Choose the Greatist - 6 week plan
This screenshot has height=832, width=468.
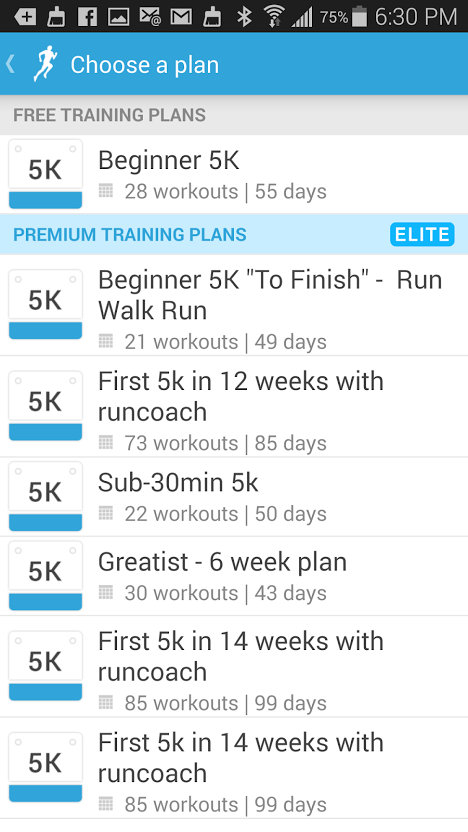(x=234, y=576)
